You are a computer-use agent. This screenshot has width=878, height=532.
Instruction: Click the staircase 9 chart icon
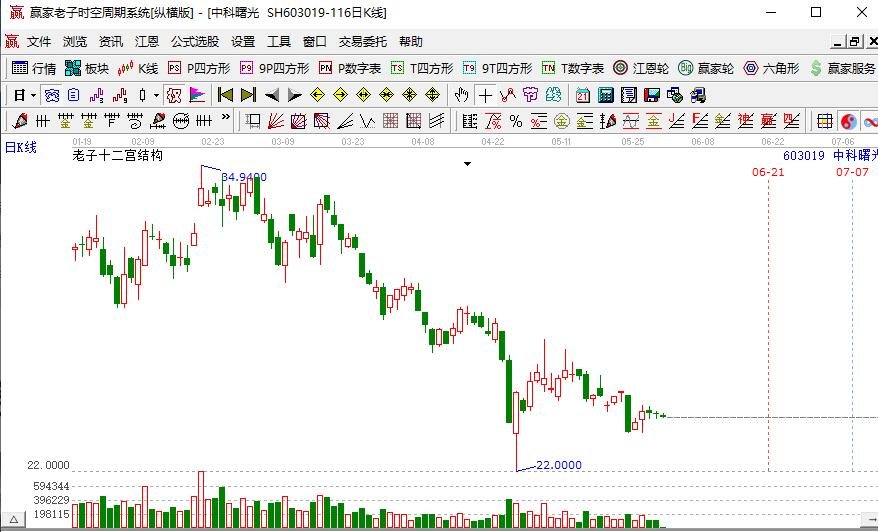click(x=120, y=96)
